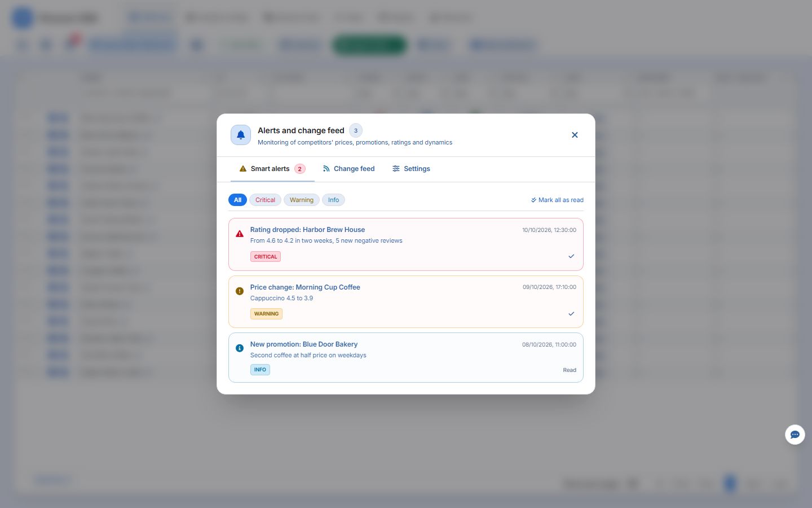Screen dimensions: 812x508
Task: Click the info icon on Blue Door Bakery alert
Action: (x=240, y=348)
